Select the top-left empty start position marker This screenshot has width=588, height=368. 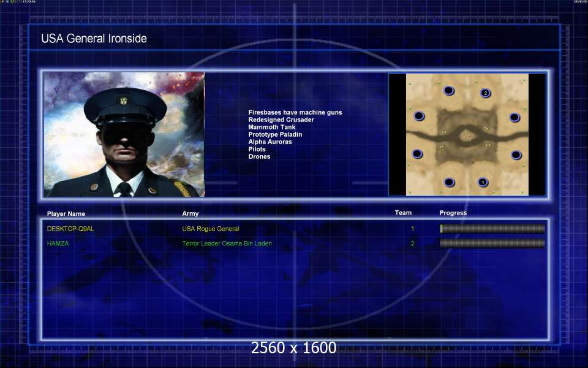[448, 91]
